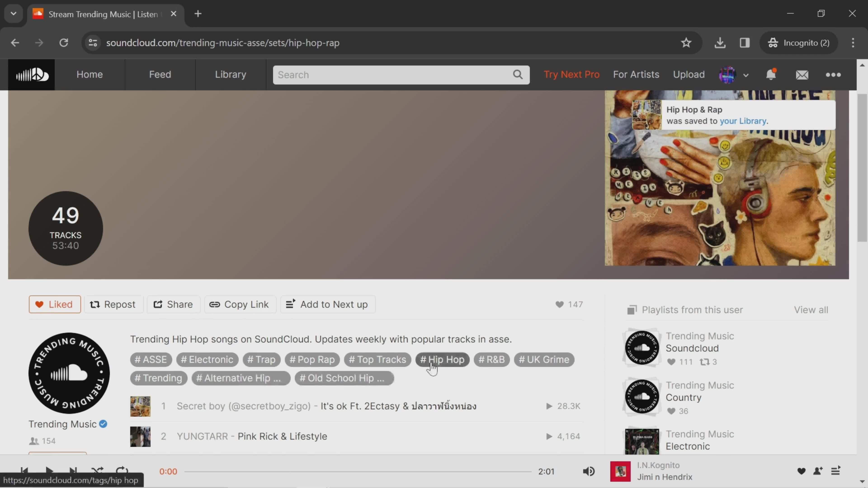Click Try Next Pro button
This screenshot has height=488, width=868.
tap(572, 74)
